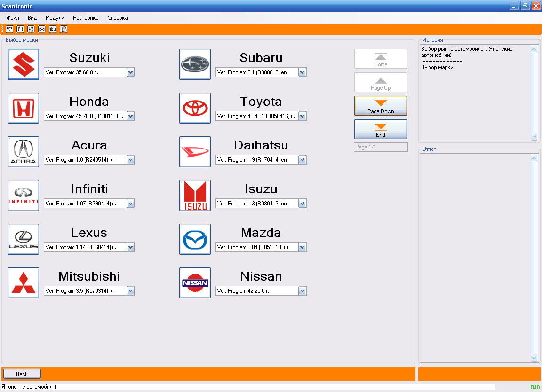The image size is (542, 392).
Task: Click the envelope mail toolbar icon
Action: pos(42,29)
